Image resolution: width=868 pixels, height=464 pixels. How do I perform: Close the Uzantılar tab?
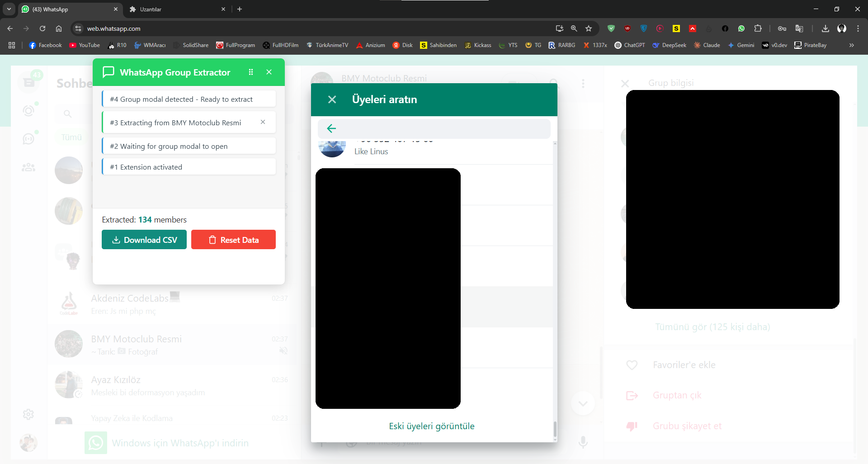tap(223, 9)
